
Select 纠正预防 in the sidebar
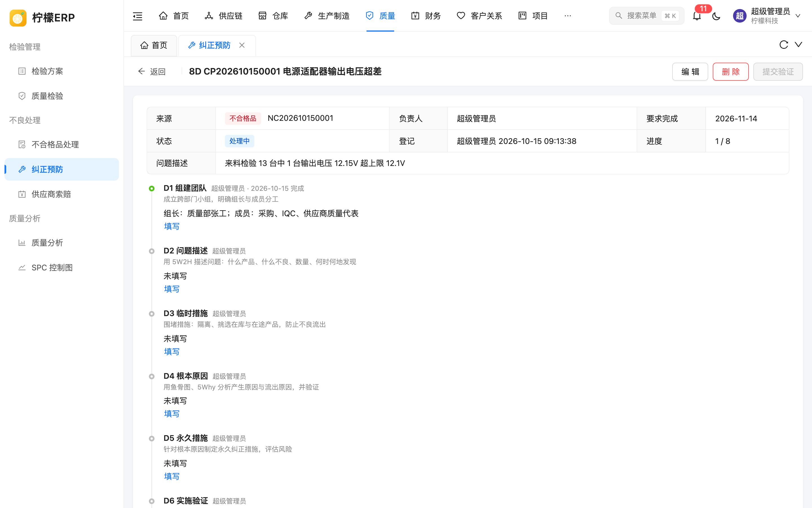coord(62,169)
